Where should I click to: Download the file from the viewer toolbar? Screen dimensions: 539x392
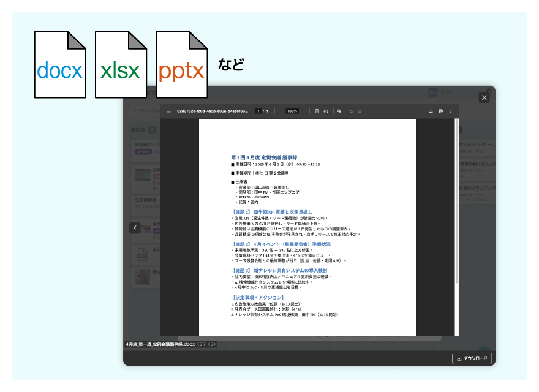pyautogui.click(x=431, y=111)
